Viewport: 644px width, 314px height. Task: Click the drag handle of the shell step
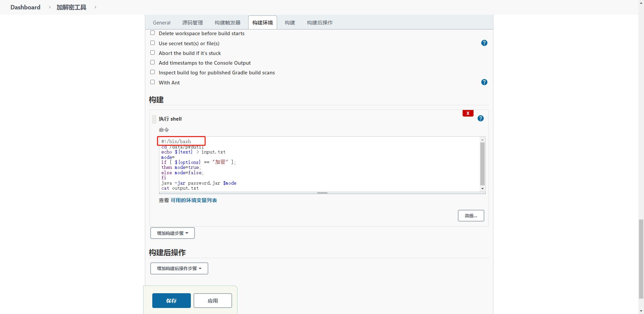[154, 119]
